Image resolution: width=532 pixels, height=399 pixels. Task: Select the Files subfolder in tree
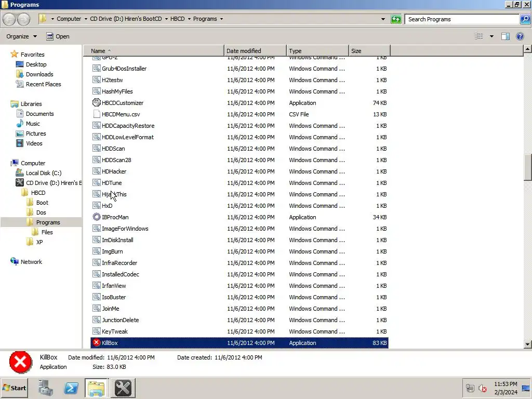tap(47, 232)
